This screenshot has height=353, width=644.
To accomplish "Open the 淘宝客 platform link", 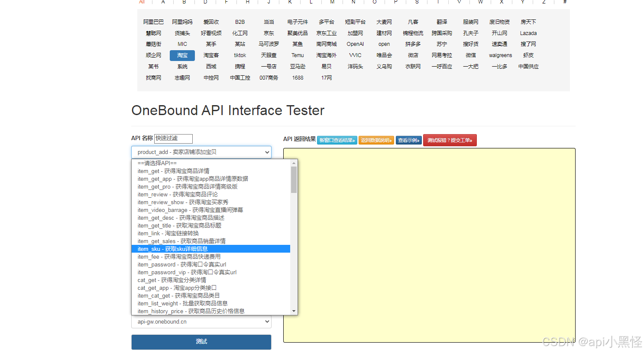I will click(211, 55).
